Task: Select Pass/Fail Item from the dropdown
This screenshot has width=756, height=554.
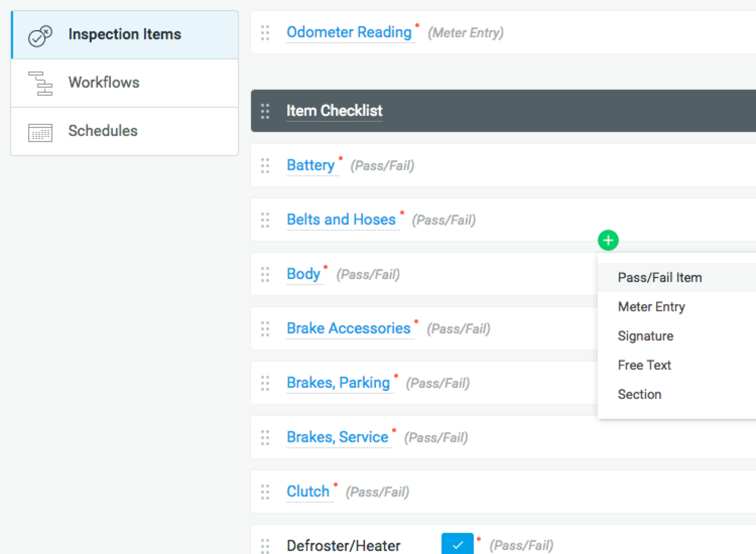Action: tap(659, 278)
